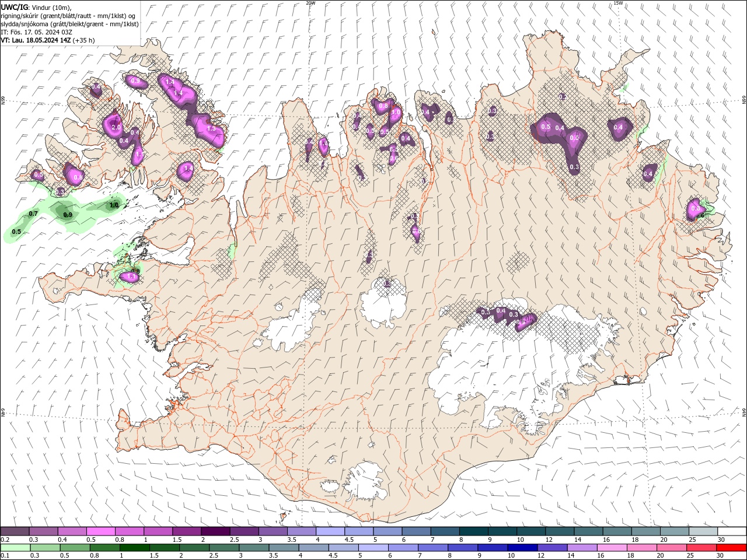Click the "0.9" value on the dark green rain patch
This screenshot has height=560, width=747.
(68, 215)
